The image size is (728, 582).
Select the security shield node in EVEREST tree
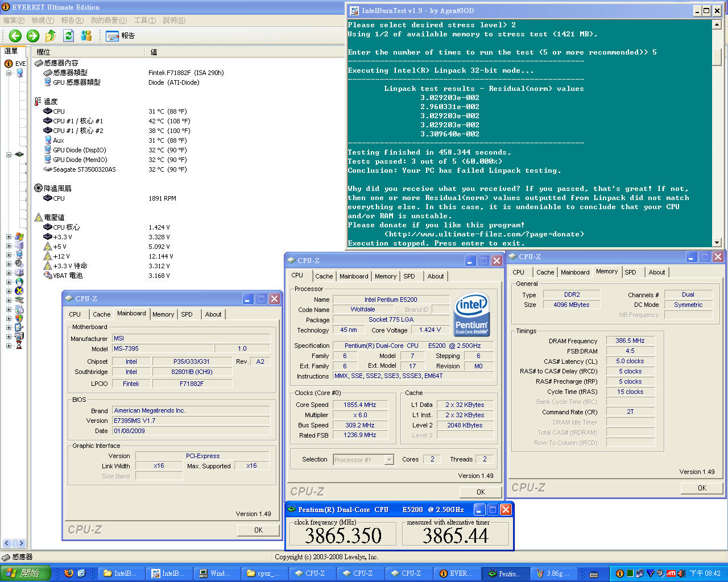tap(19, 318)
